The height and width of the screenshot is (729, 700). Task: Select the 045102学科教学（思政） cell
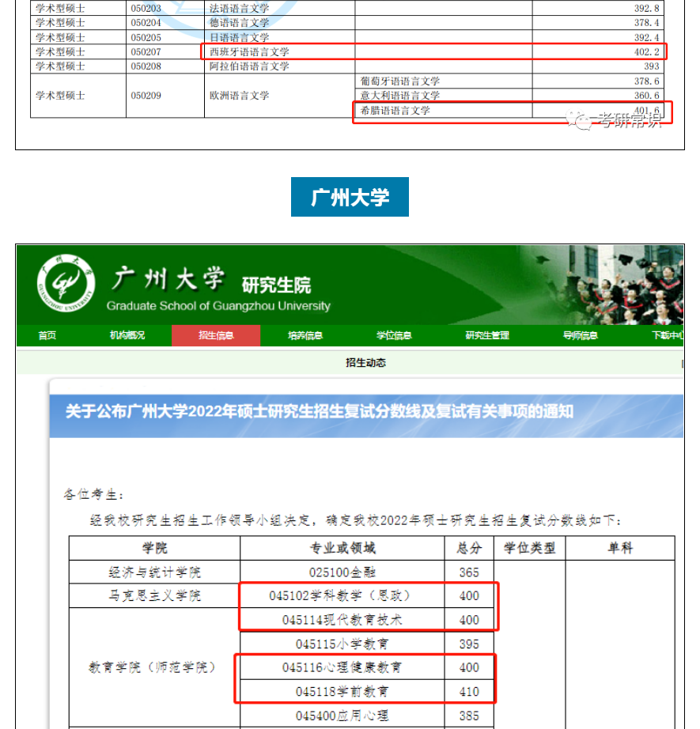[342, 595]
